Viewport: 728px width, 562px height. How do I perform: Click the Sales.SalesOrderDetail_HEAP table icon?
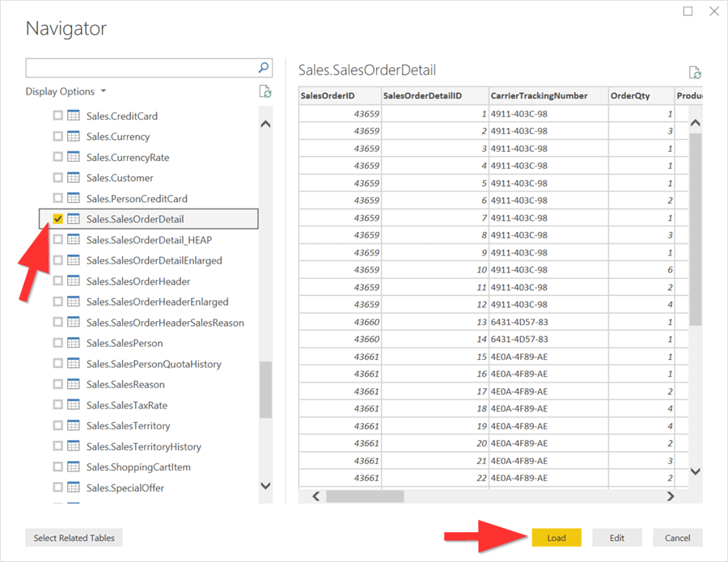74,239
